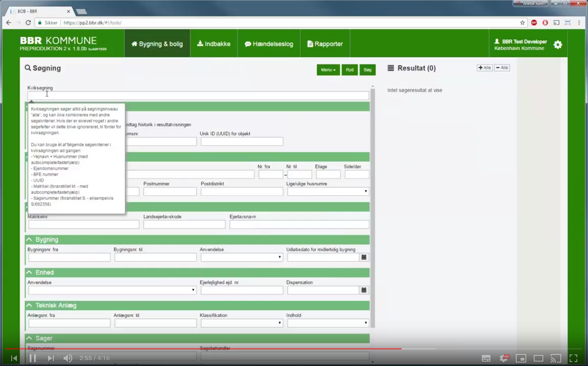This screenshot has height=366, width=588.
Task: Open the settings gear in BBR header
Action: point(558,45)
